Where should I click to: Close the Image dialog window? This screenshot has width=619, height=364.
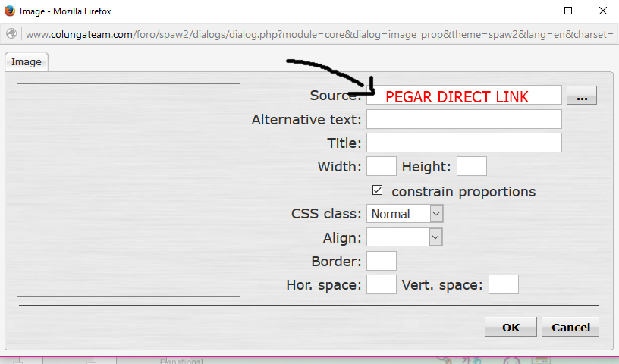point(599,11)
